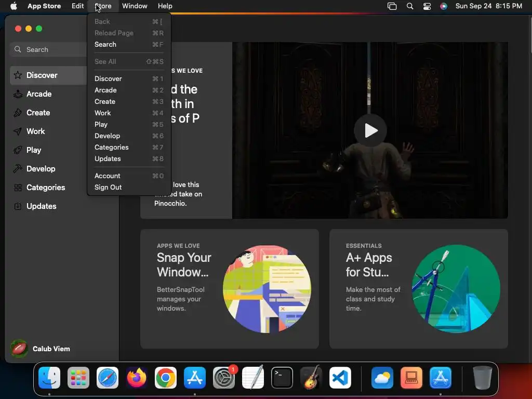This screenshot has height=399, width=532.
Task: Select Discover in the Store menu
Action: (129, 79)
